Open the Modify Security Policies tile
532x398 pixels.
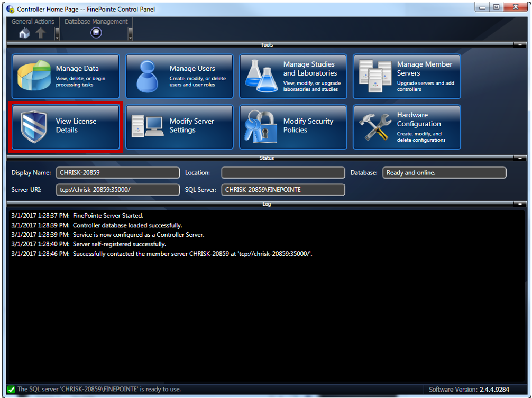point(293,127)
